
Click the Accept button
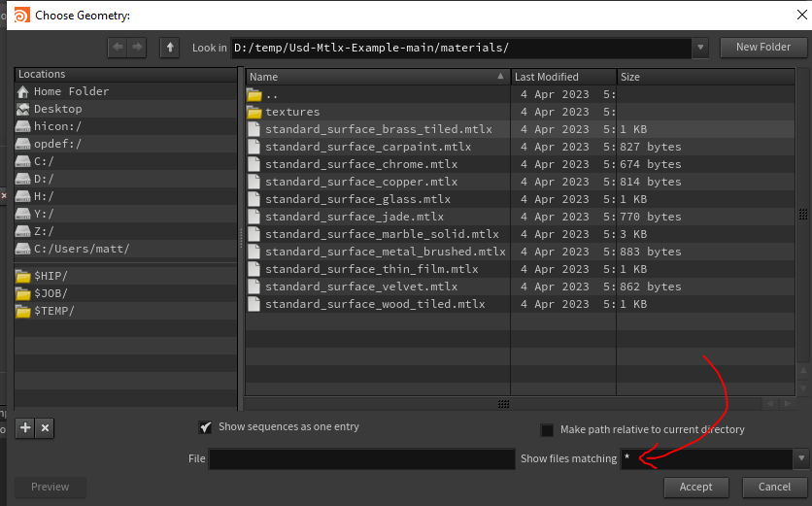click(696, 487)
